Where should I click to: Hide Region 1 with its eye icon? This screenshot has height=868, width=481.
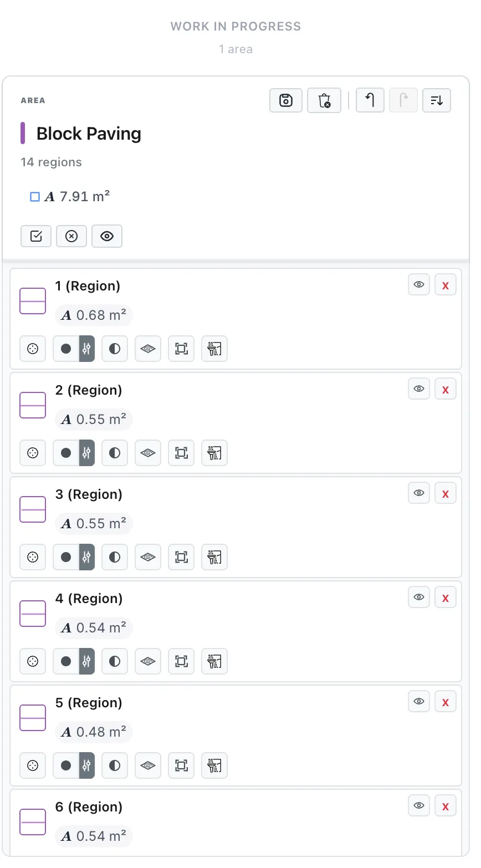[419, 285]
